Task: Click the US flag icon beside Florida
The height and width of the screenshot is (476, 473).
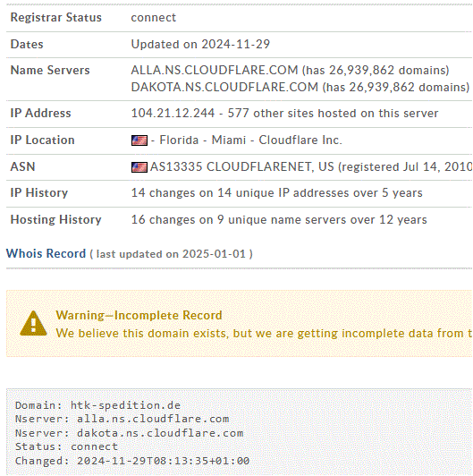Action: [139, 140]
